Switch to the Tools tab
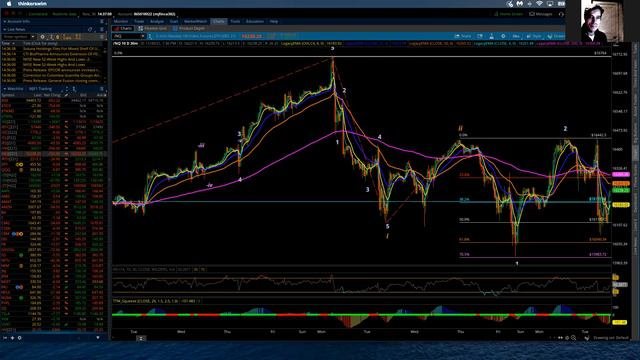The width and height of the screenshot is (640, 360). (235, 21)
